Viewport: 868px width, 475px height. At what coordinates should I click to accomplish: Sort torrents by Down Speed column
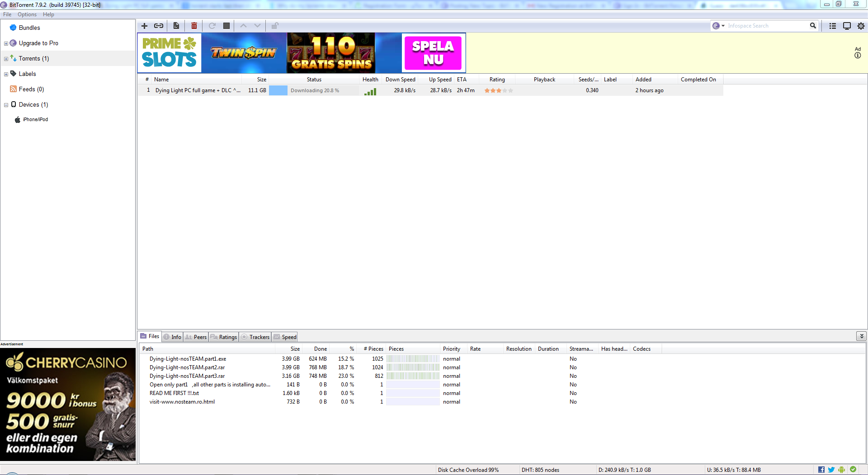400,80
